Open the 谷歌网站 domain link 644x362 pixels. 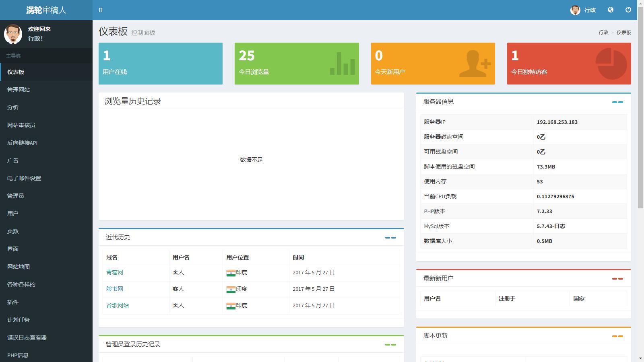(118, 305)
